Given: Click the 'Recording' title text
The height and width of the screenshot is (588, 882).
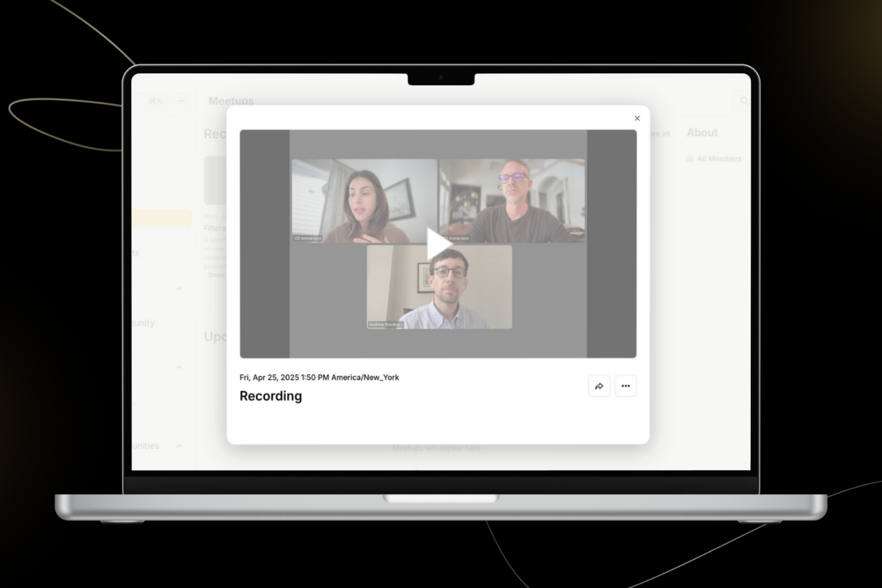Looking at the screenshot, I should [270, 396].
